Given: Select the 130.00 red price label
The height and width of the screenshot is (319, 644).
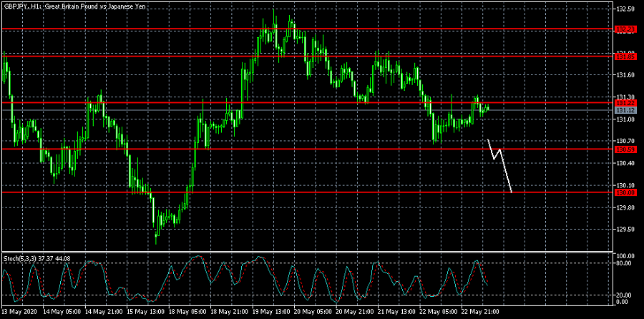Looking at the screenshot, I should [625, 193].
